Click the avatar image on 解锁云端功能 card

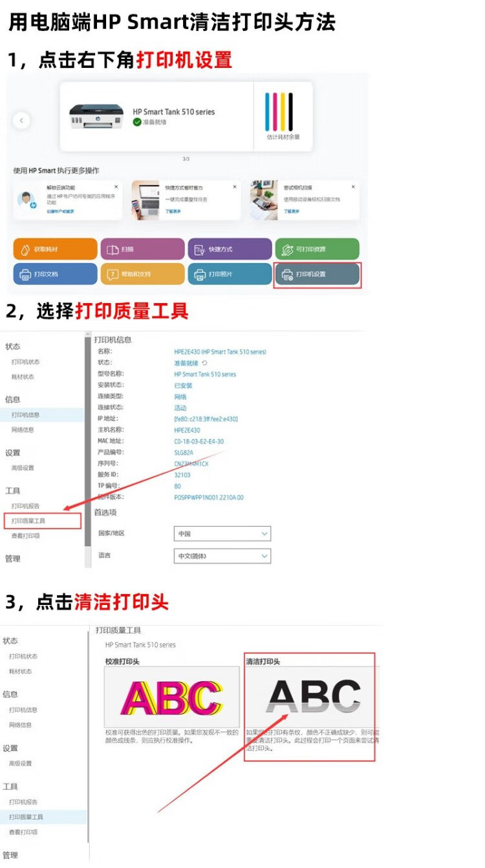click(28, 200)
